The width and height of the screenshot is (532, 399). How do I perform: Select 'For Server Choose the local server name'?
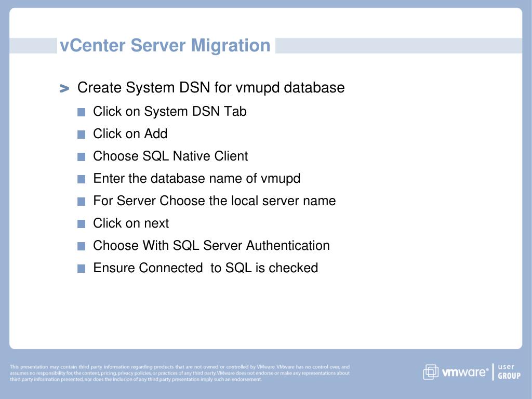(215, 201)
